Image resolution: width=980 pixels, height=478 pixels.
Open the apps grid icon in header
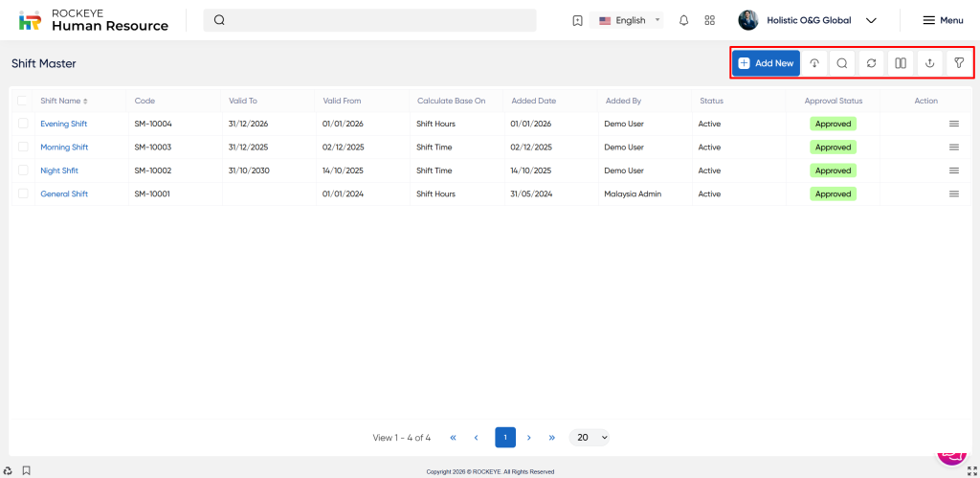click(x=709, y=20)
